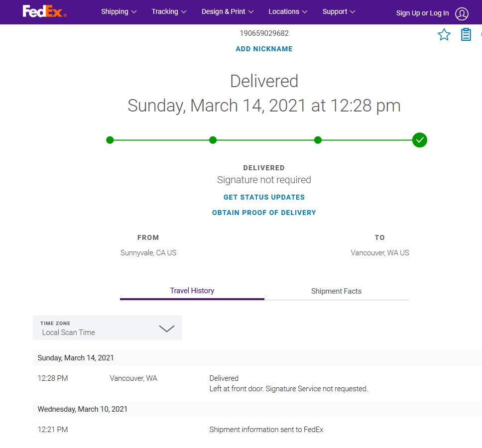This screenshot has width=482, height=448.
Task: Open the Design & Print menu
Action: (228, 11)
